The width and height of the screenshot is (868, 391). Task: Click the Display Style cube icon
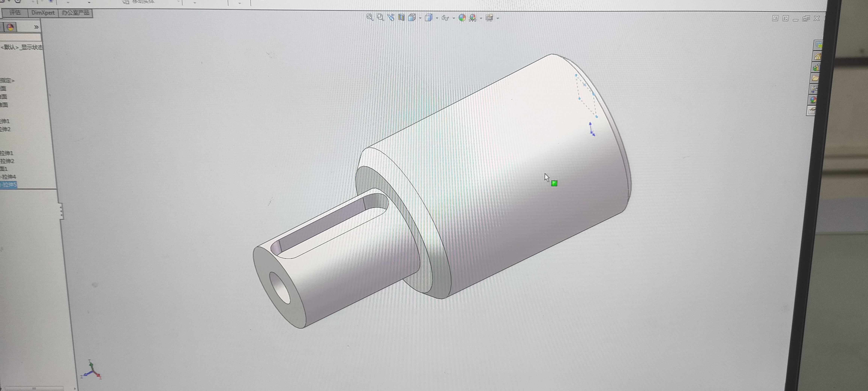[428, 17]
